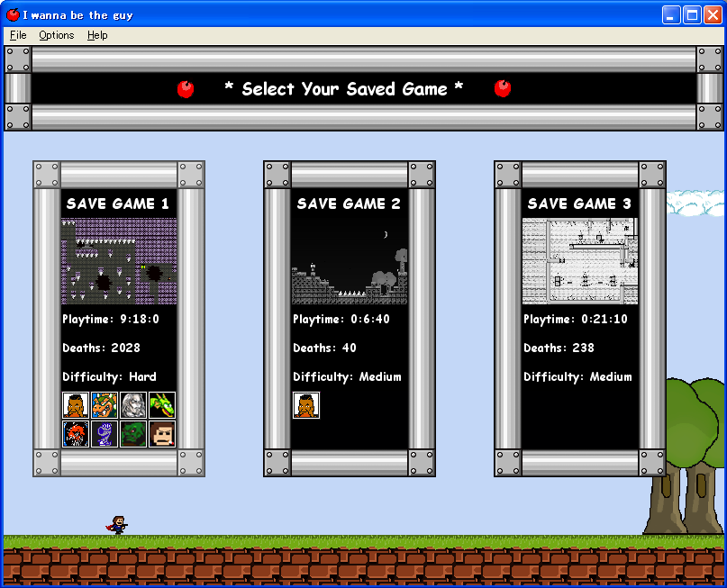Click the 'Select Your Saved Game' banner text
The image size is (727, 588).
344,88
